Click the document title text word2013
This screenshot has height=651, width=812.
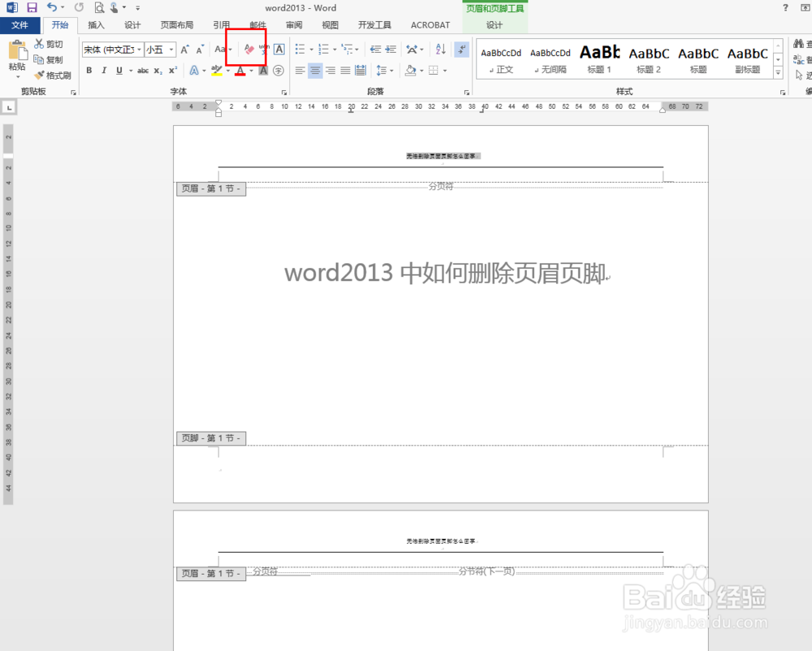pos(339,273)
